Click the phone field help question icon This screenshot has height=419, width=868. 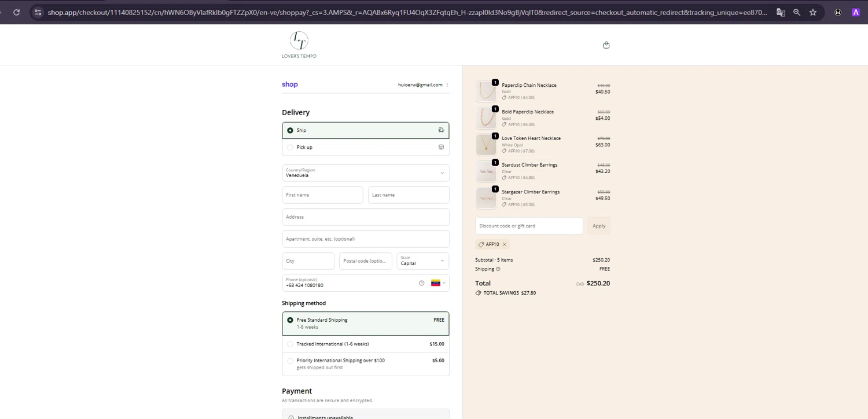pos(421,283)
